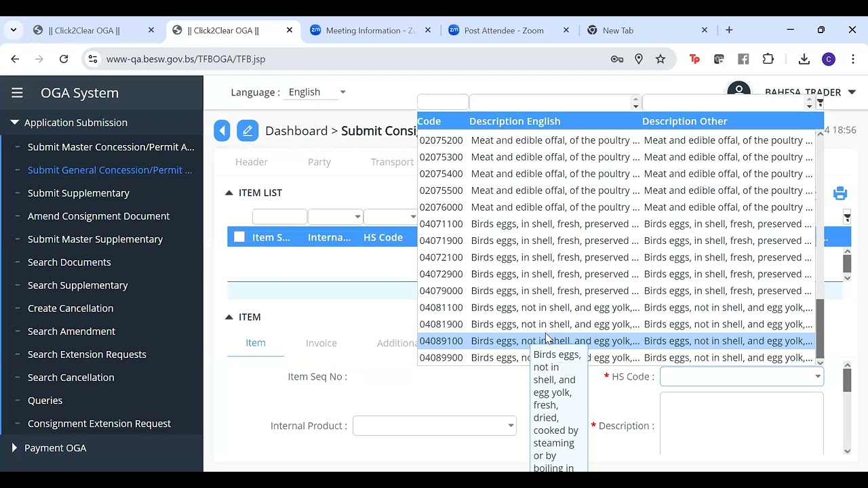Screen dimensions: 868x488
Task: Toggle the item list header checkbox
Action: pyautogui.click(x=239, y=237)
